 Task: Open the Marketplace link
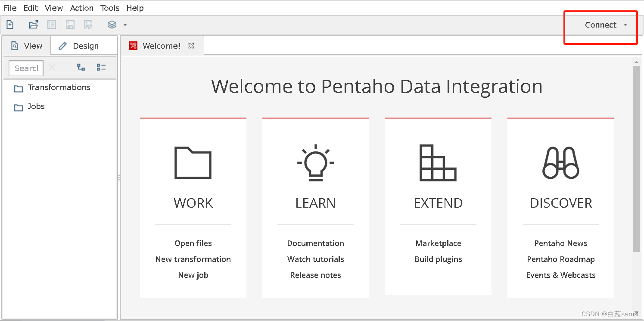click(x=438, y=243)
